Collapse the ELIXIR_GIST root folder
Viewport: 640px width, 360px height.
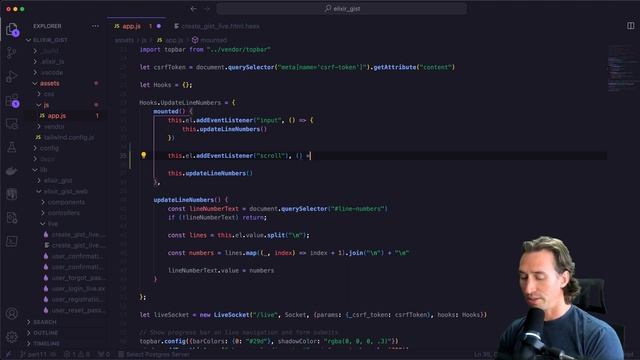[47, 40]
